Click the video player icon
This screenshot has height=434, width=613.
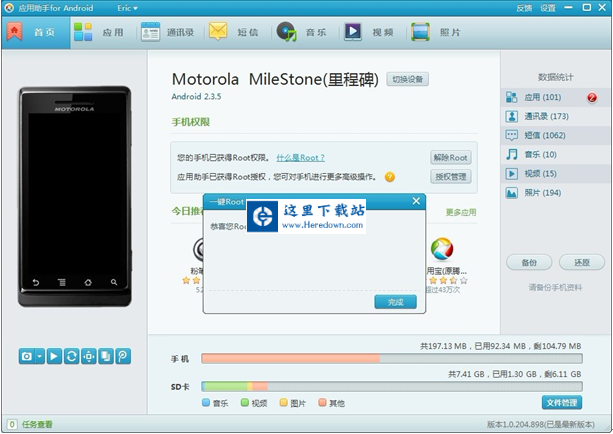point(353,32)
